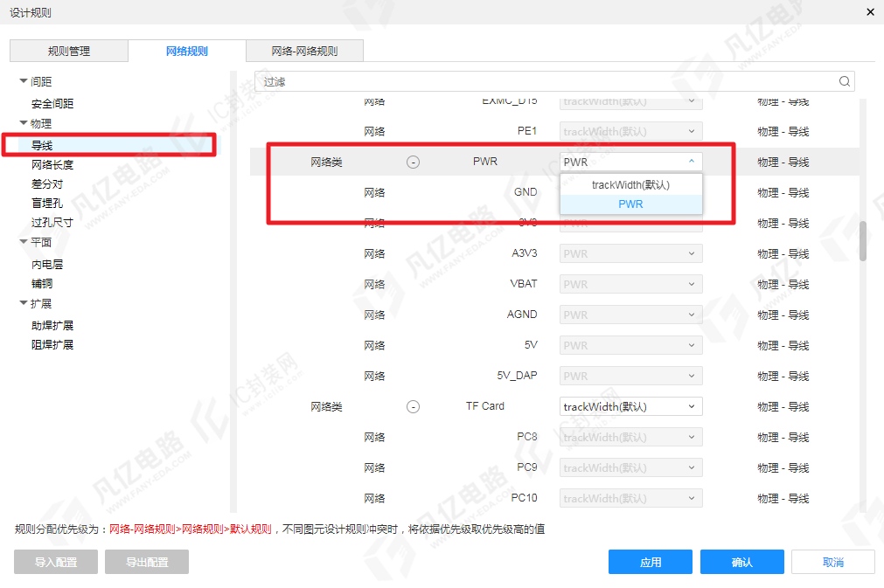The height and width of the screenshot is (588, 884).
Task: Open the TF Card rule dropdown
Action: click(630, 406)
